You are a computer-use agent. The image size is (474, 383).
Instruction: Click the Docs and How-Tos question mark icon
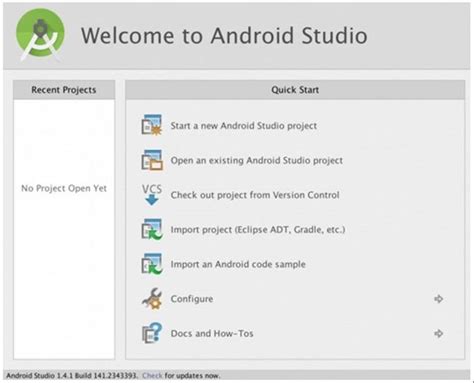click(152, 333)
